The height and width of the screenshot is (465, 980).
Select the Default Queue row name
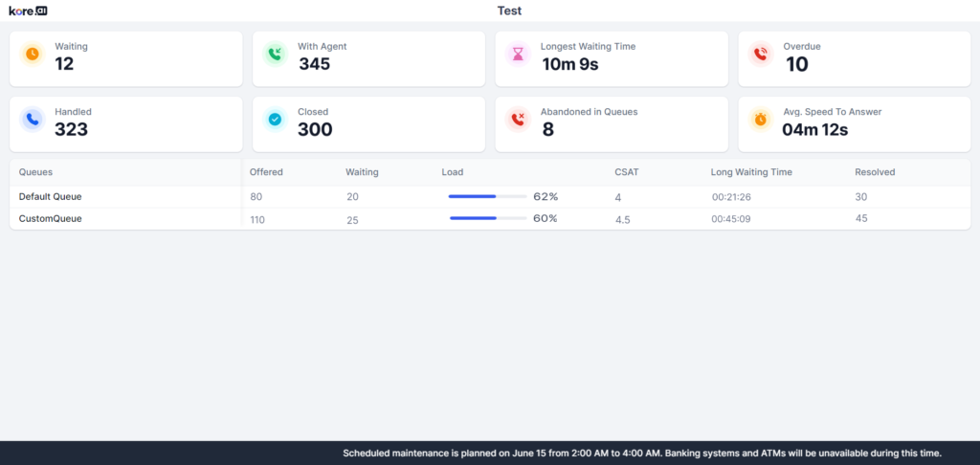51,196
